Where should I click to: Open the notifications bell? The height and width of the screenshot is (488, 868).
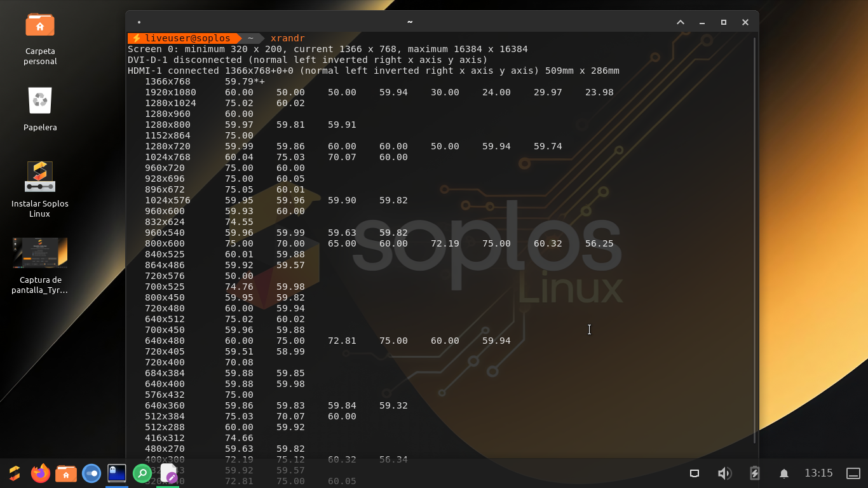[784, 473]
